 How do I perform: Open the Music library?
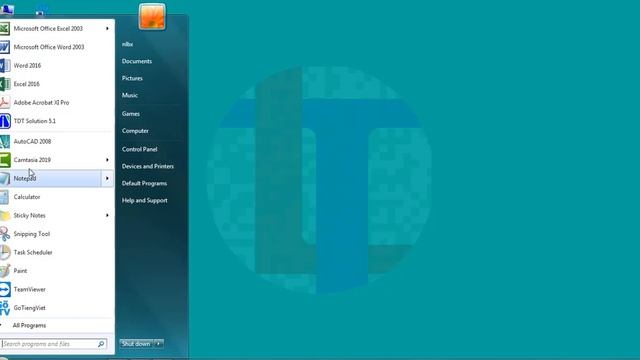pyautogui.click(x=129, y=95)
